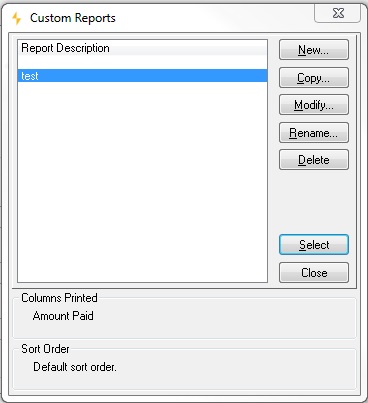Click the Select button

tap(314, 245)
